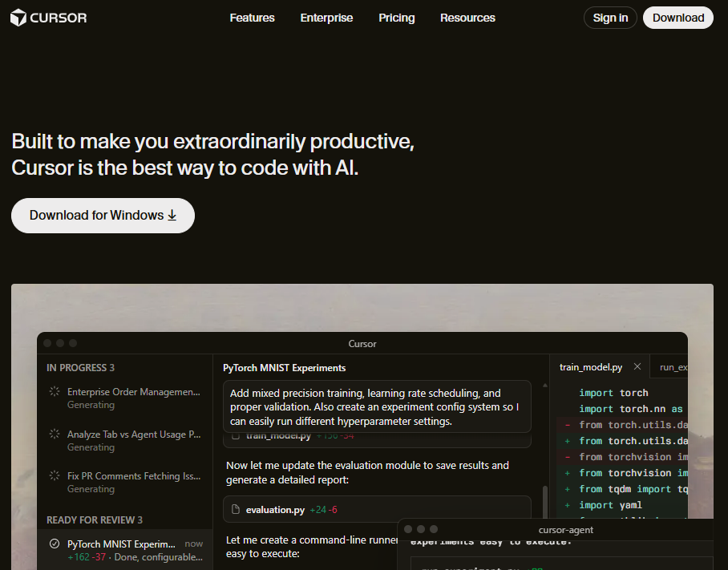This screenshot has height=570, width=728.
Task: Click the download arrow in Download for Windows
Action: pyautogui.click(x=172, y=216)
